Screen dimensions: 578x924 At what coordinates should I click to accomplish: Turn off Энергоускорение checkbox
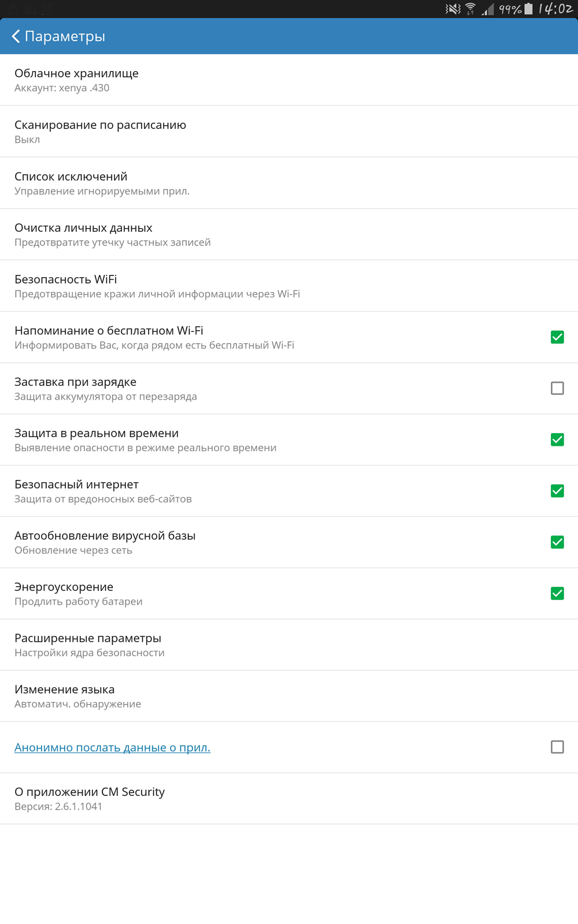557,594
